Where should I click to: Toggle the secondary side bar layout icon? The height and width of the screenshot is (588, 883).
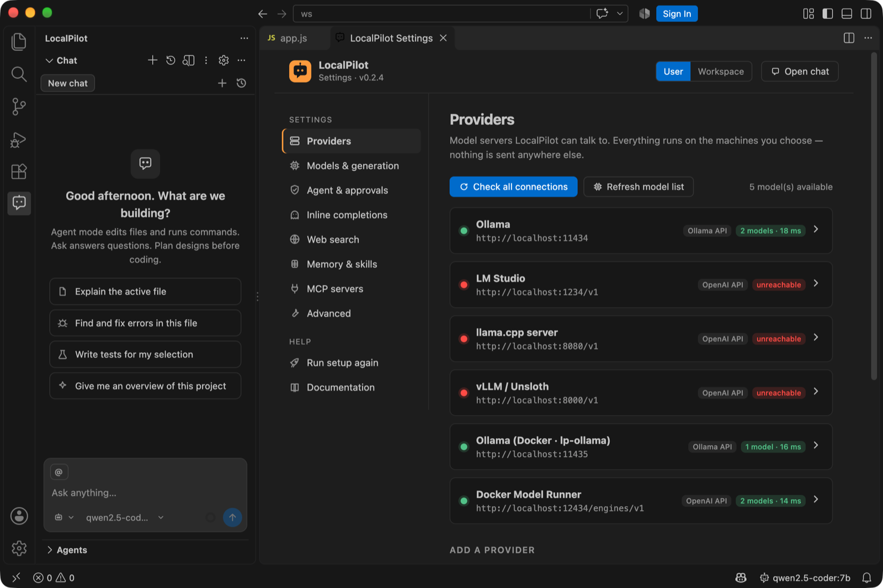pyautogui.click(x=866, y=14)
